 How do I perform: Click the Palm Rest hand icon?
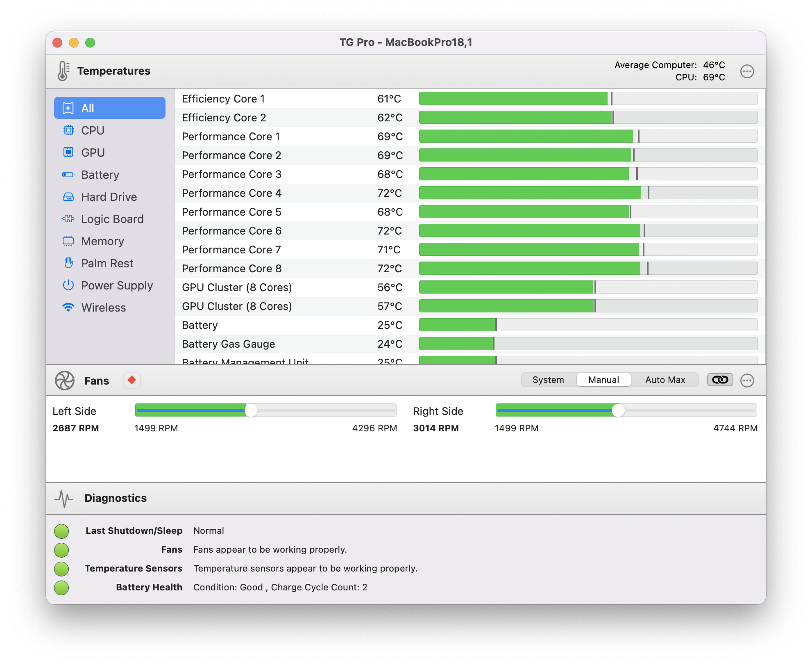(68, 263)
